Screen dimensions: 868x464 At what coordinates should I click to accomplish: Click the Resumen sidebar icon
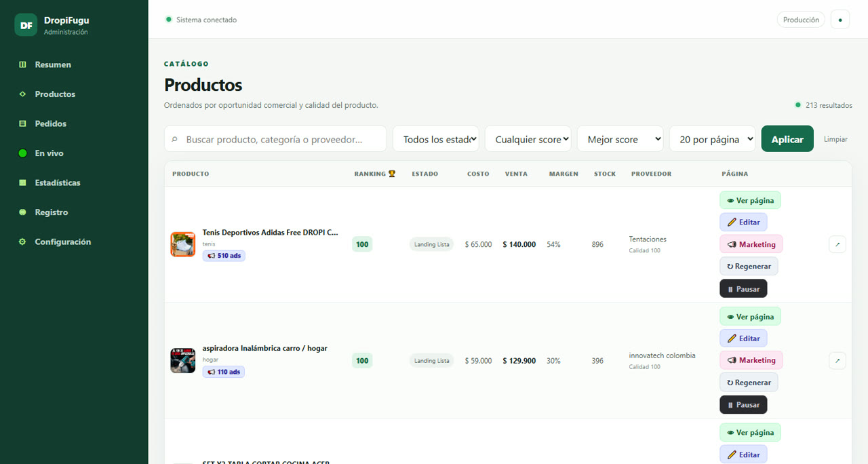[x=22, y=64]
